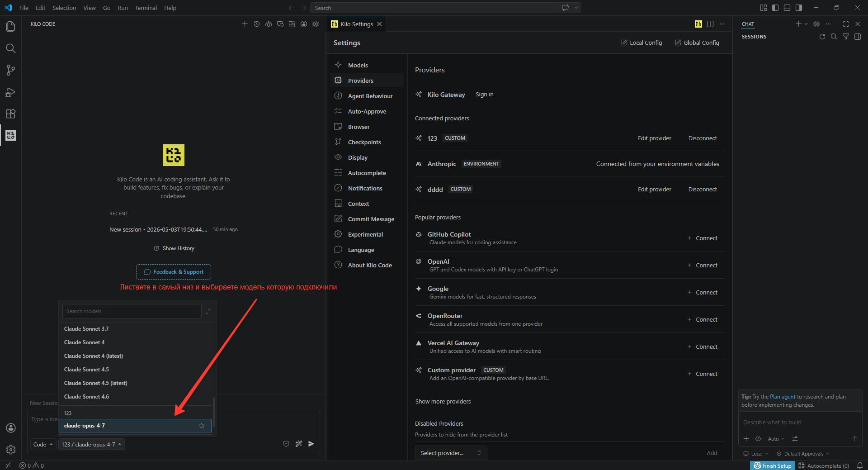868x470 pixels.
Task: Open the Global Config file
Action: [x=697, y=43]
